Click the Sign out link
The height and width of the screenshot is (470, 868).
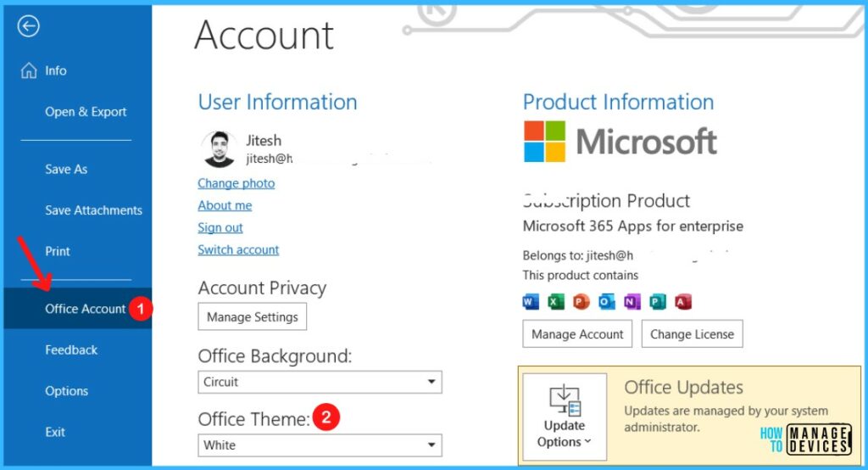[x=220, y=227]
